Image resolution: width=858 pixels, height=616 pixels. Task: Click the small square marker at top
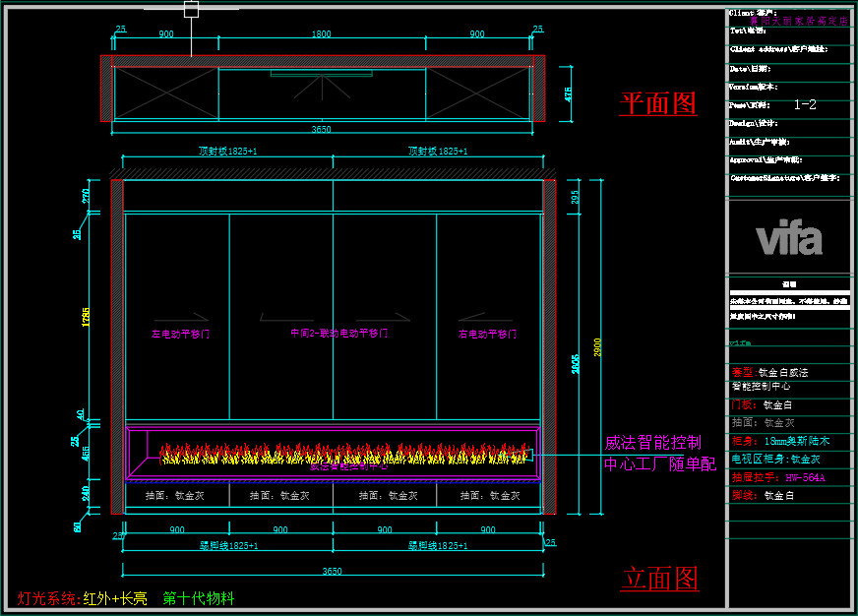[x=191, y=9]
